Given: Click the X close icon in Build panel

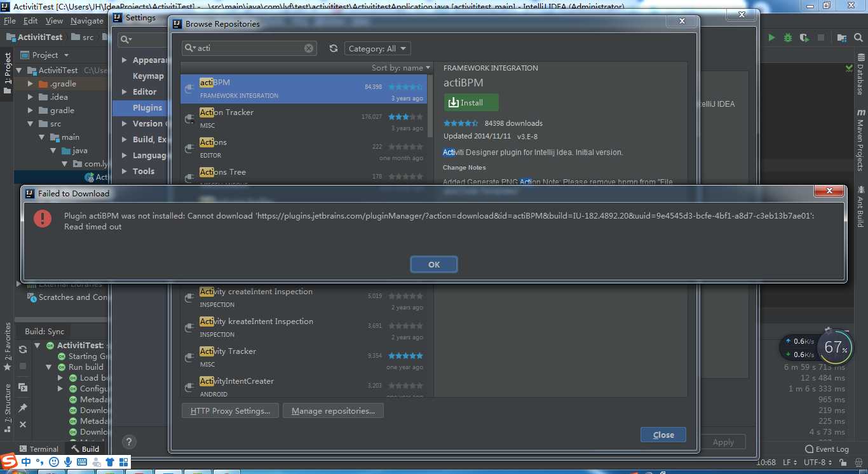Looking at the screenshot, I should (23, 424).
